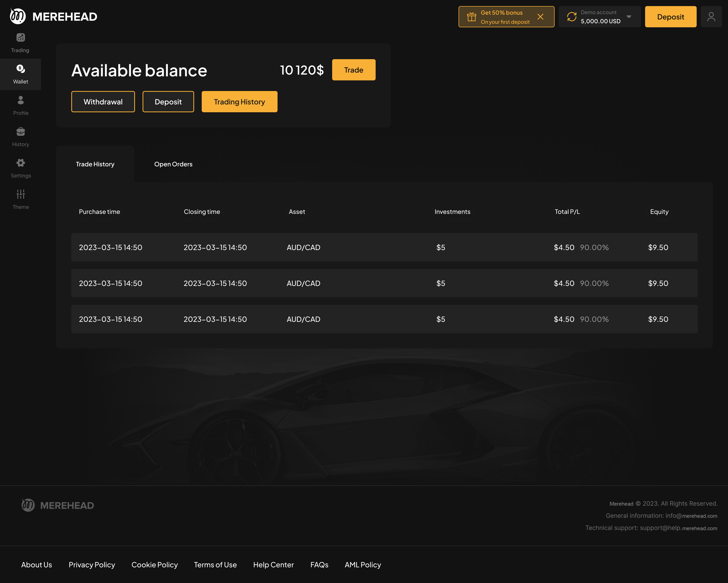
Task: Open History briefcase icon in sidebar
Action: click(20, 132)
